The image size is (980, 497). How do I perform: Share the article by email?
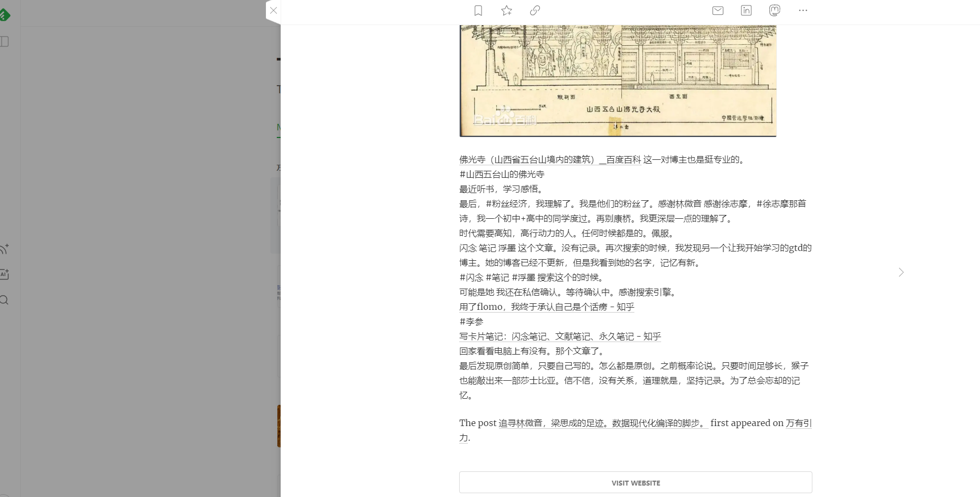point(718,10)
